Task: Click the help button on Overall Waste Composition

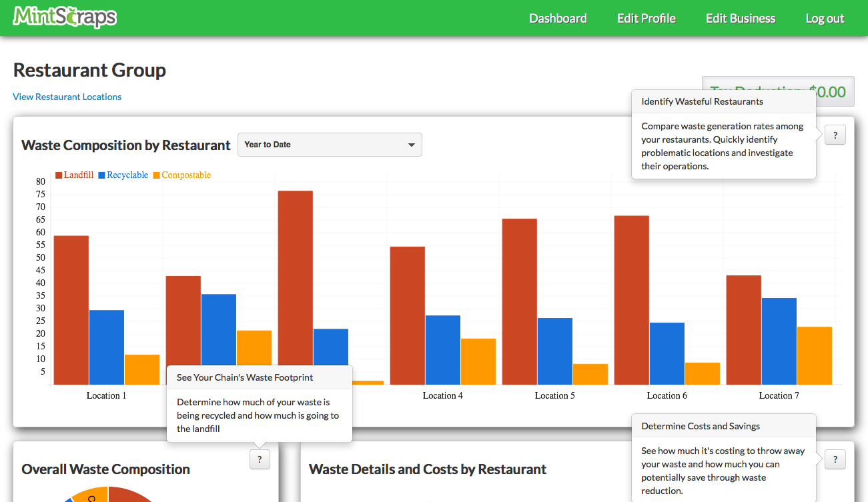Action: (260, 459)
